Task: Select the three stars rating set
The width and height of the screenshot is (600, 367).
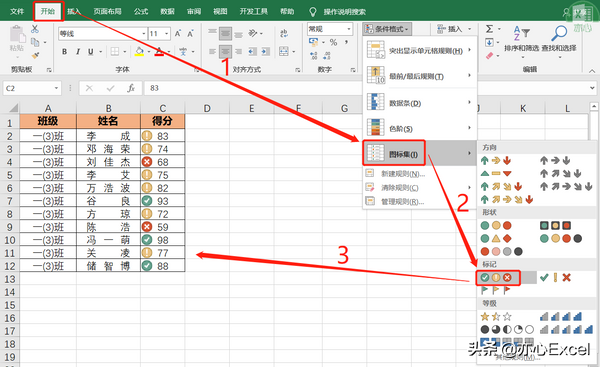Action: click(496, 316)
